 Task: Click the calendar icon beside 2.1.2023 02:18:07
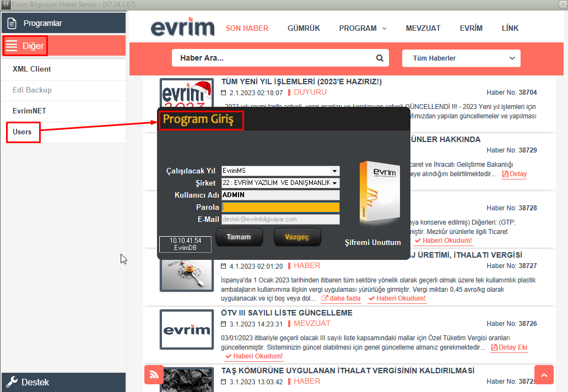pyautogui.click(x=224, y=92)
